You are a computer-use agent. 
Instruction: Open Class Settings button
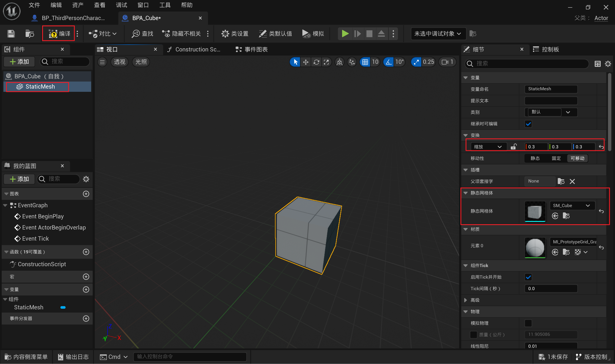(235, 34)
